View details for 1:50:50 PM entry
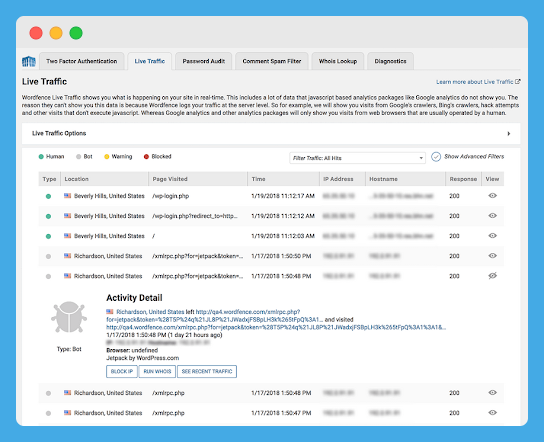Screen dimensions: 544x442 tap(492, 256)
